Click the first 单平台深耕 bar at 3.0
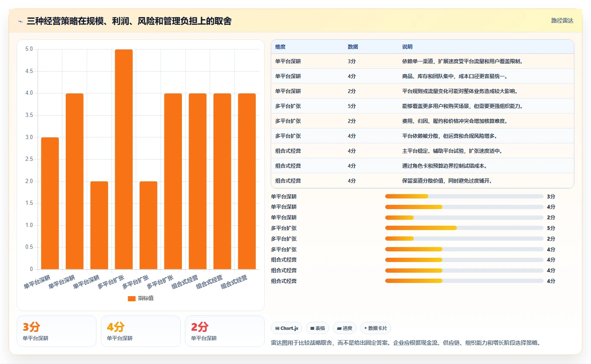This screenshot has height=364, width=591. (x=50, y=203)
